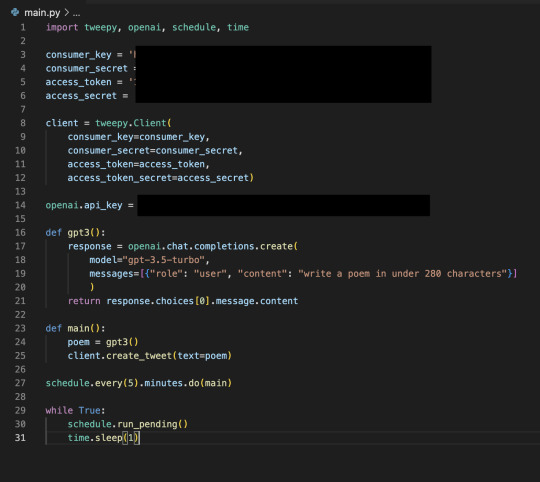Click 'return' keyword on line 21
This screenshot has height=482, width=540.
point(84,301)
